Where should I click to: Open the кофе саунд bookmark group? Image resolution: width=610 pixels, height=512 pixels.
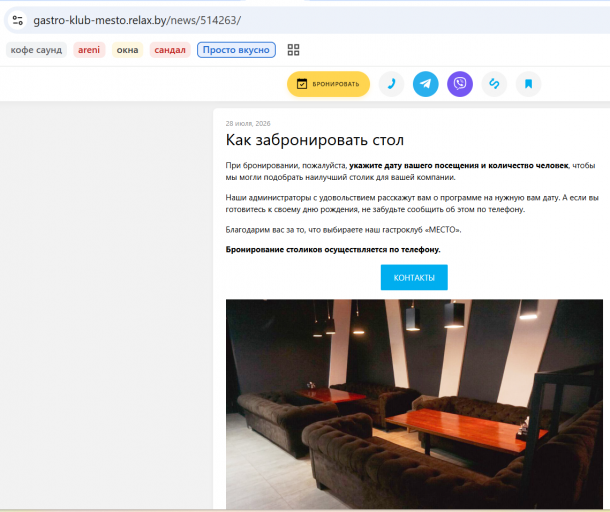pyautogui.click(x=36, y=50)
